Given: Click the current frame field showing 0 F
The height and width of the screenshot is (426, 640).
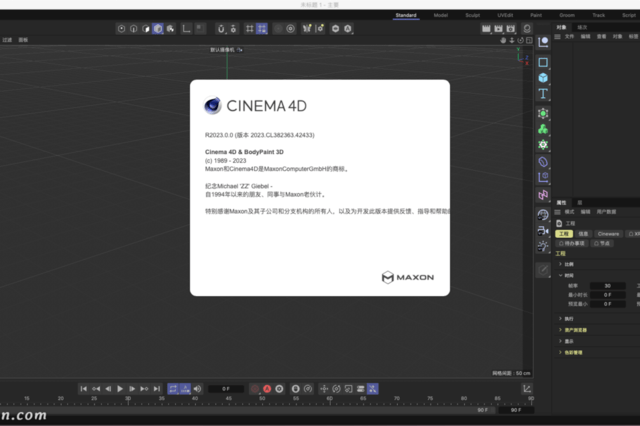Looking at the screenshot, I should 226,389.
